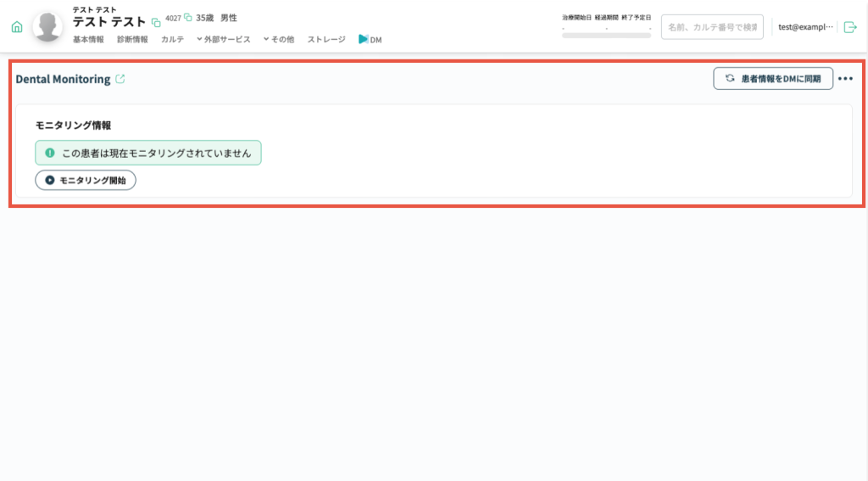The width and height of the screenshot is (868, 481).
Task: Open the カルテ tab
Action: point(172,40)
